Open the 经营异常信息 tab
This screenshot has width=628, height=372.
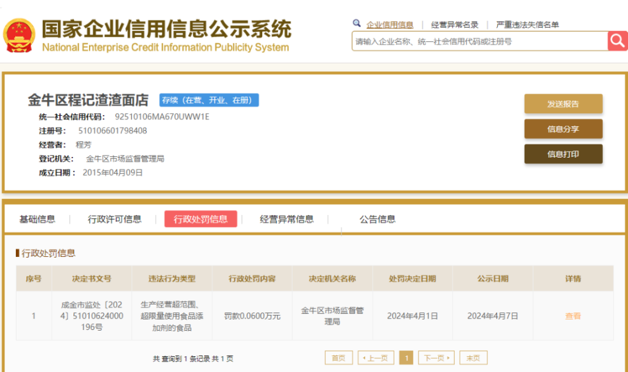click(287, 219)
